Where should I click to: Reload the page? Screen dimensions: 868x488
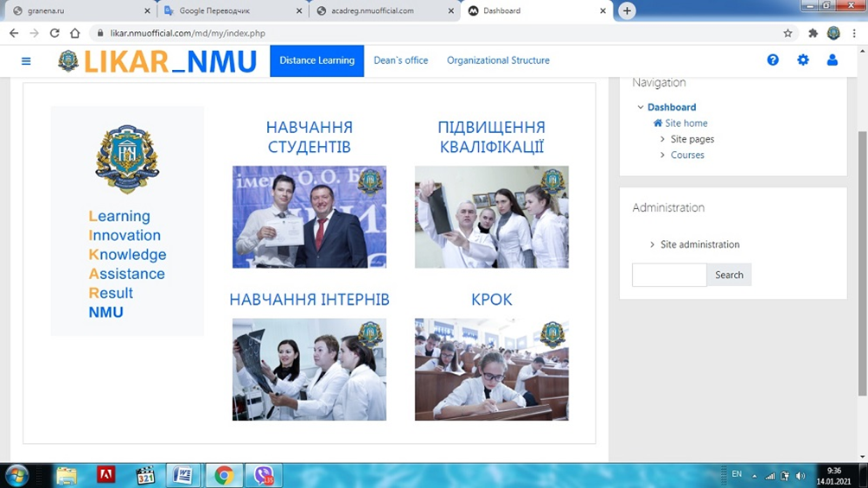(x=54, y=34)
